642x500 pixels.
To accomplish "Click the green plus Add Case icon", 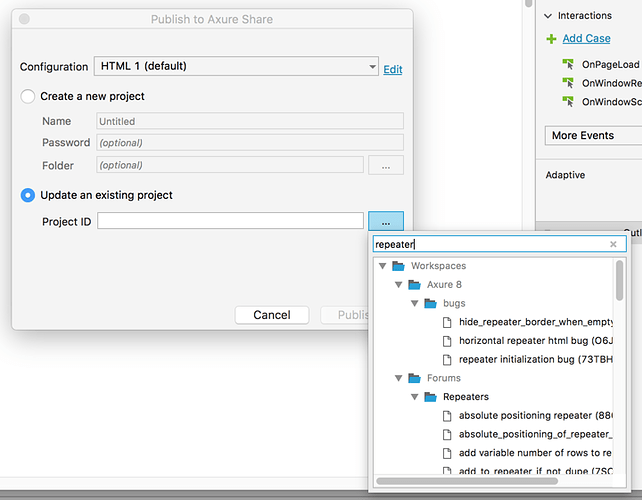I will [551, 39].
